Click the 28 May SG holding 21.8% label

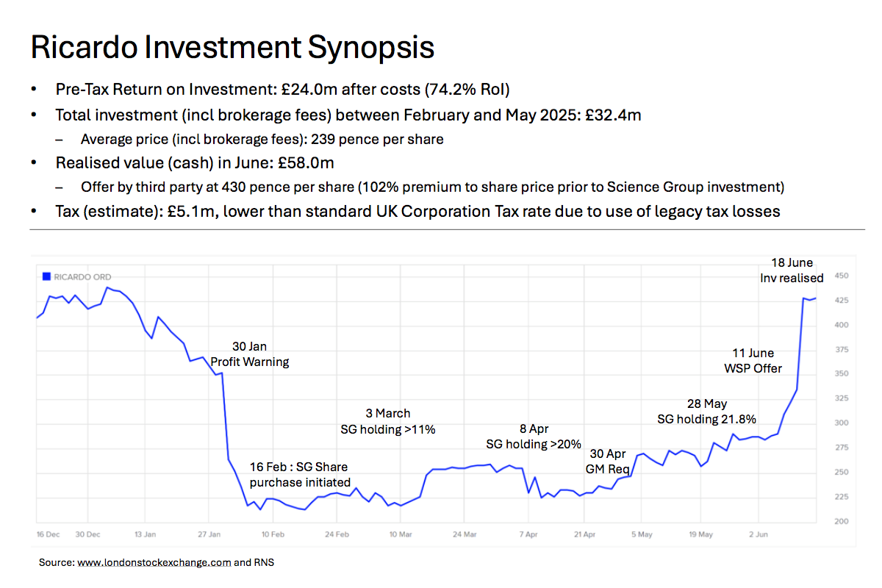(706, 411)
